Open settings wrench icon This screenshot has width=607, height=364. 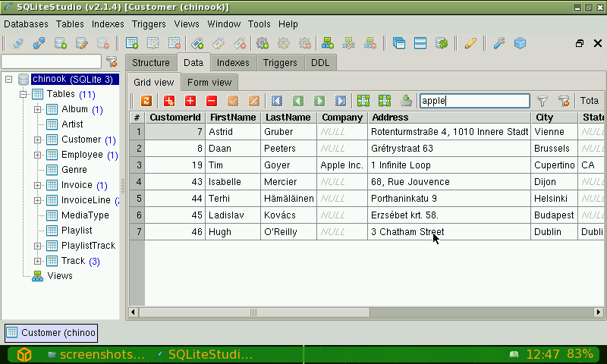coord(499,43)
